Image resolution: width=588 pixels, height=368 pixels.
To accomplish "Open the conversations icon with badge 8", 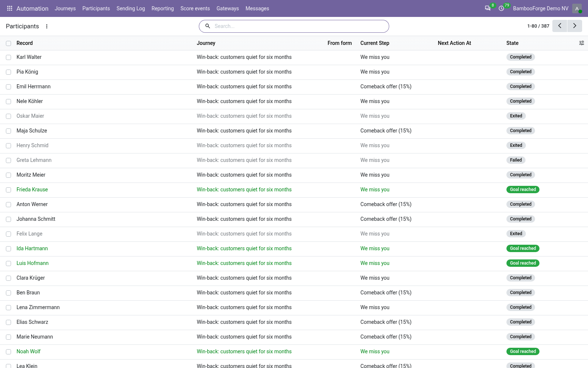I will (x=488, y=8).
